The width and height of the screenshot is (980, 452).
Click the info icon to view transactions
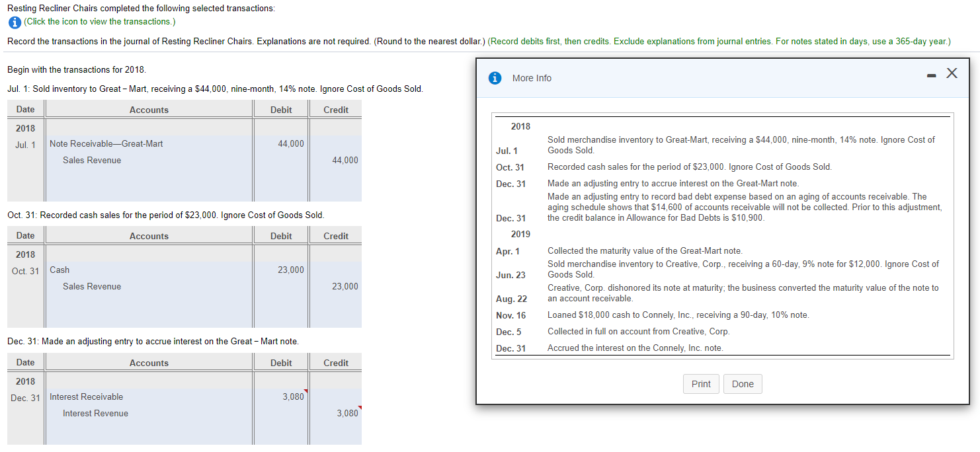tap(14, 22)
